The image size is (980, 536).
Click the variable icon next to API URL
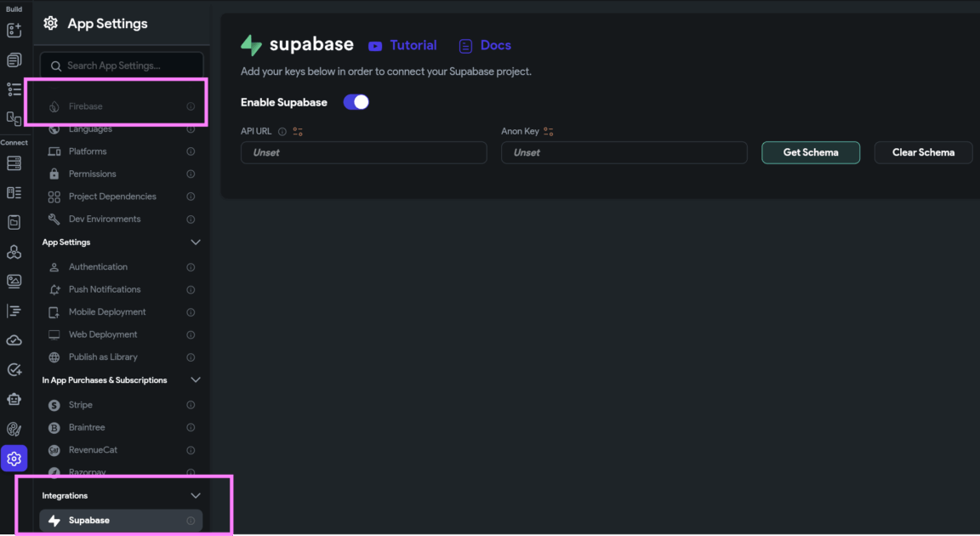298,132
